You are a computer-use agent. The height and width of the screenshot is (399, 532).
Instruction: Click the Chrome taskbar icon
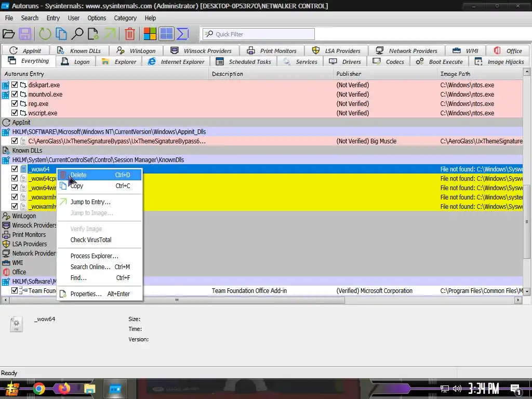(x=38, y=389)
